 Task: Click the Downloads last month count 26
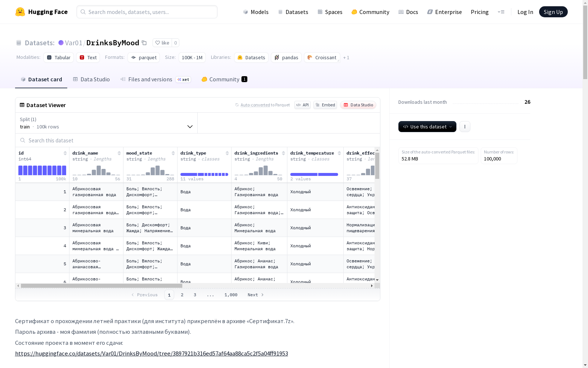pos(527,102)
